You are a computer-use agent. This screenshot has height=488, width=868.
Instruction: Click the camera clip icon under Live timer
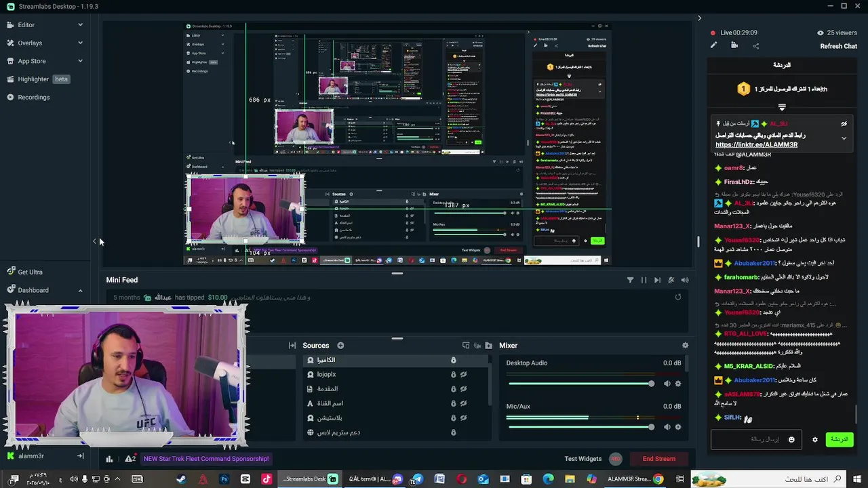pos(734,45)
